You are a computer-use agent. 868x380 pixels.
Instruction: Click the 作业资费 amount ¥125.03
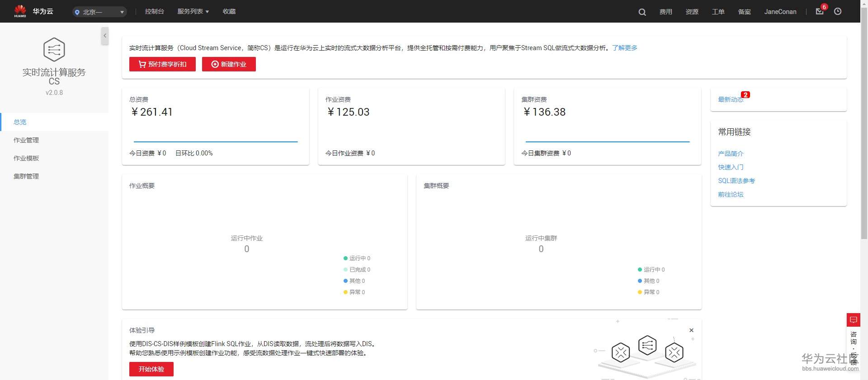pyautogui.click(x=348, y=112)
